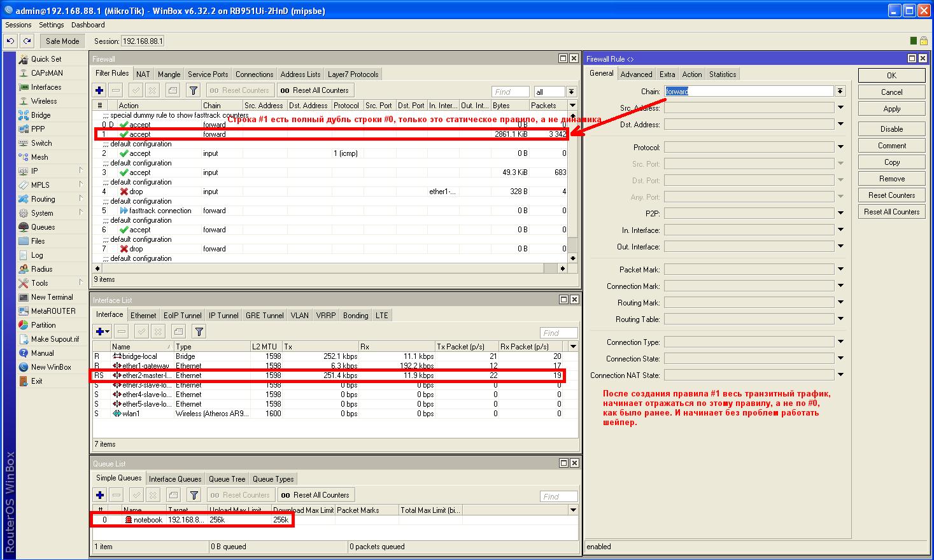Expand the Routing submenu in the sidebar
Image resolution: width=934 pixels, height=560 pixels.
81,199
